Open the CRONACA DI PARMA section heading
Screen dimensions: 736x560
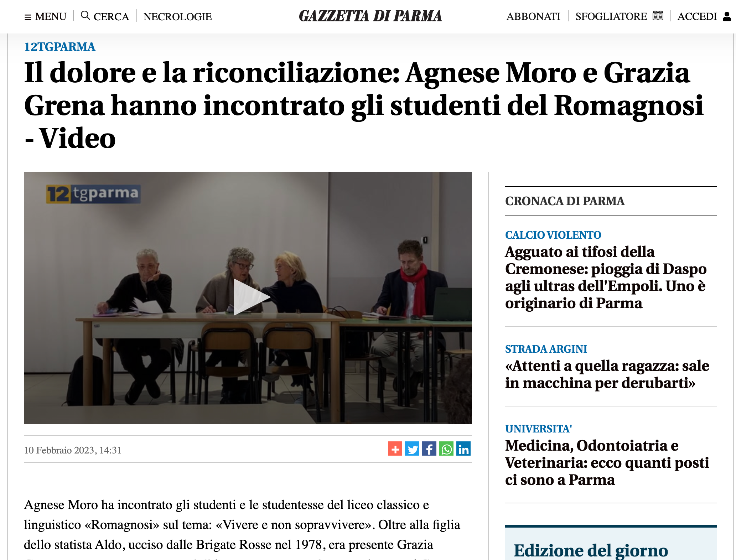565,201
